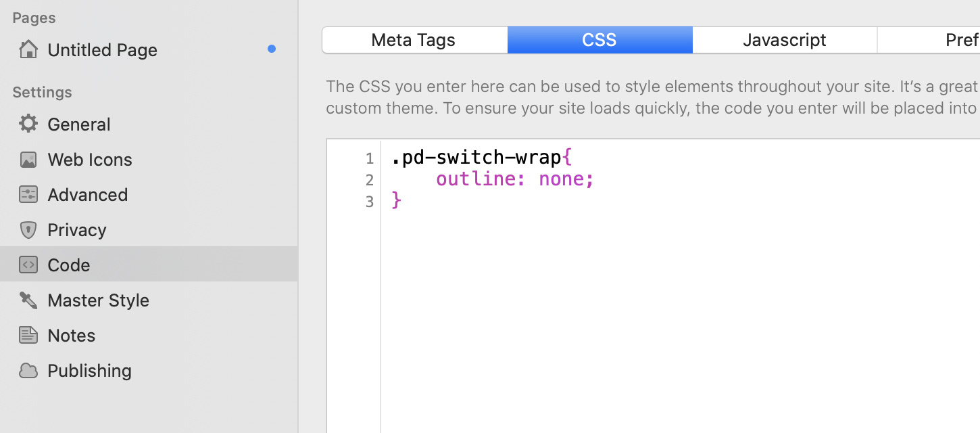The width and height of the screenshot is (980, 433).
Task: Click the Master Style eyedropper icon
Action: 28,300
